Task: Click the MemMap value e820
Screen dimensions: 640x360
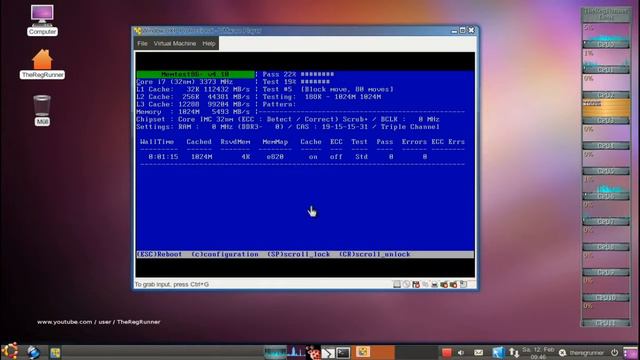Action: coord(275,157)
